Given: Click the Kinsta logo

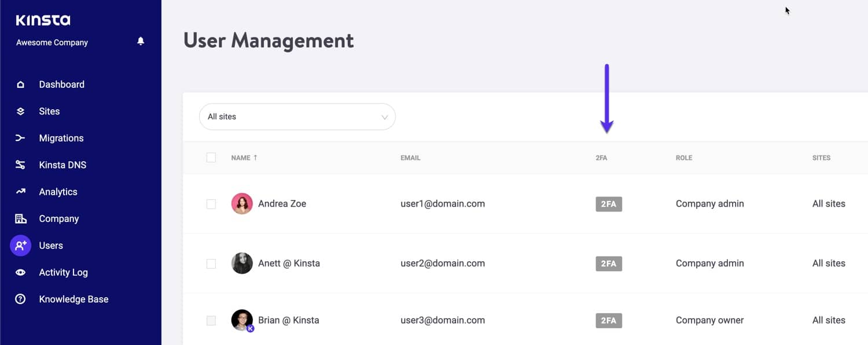Looking at the screenshot, I should coord(43,20).
